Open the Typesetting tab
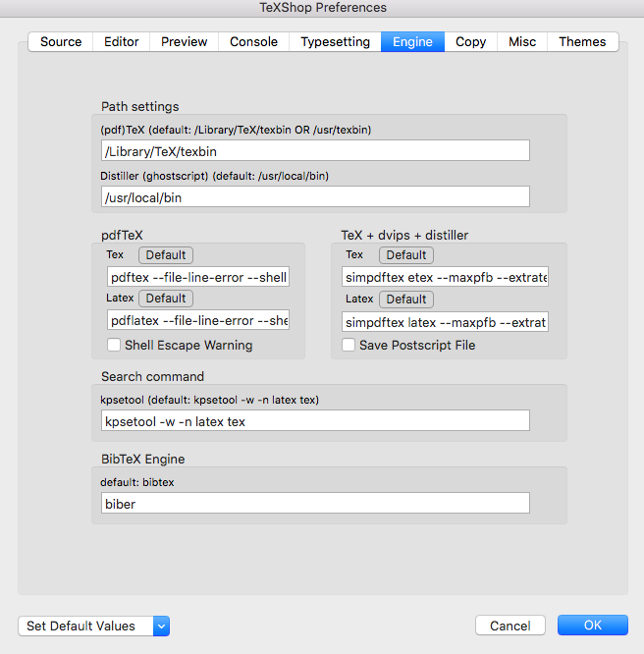The width and height of the screenshot is (644, 654). (x=335, y=41)
